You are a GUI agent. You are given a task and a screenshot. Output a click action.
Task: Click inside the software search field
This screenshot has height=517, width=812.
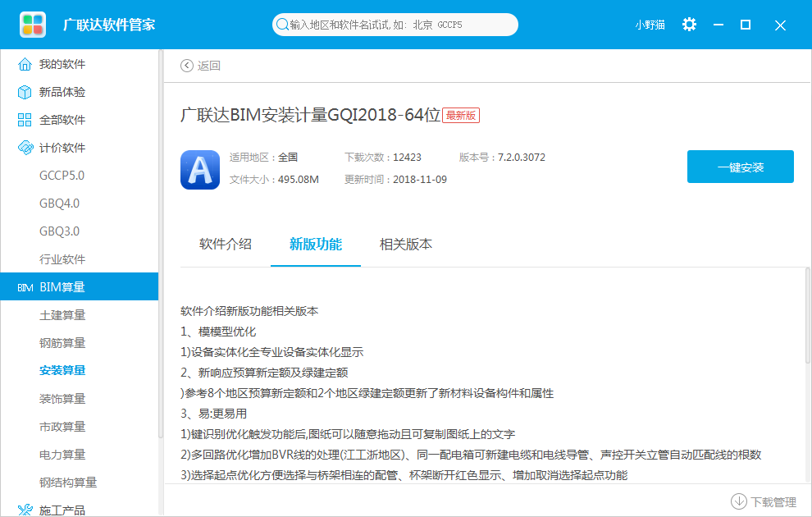click(395, 25)
